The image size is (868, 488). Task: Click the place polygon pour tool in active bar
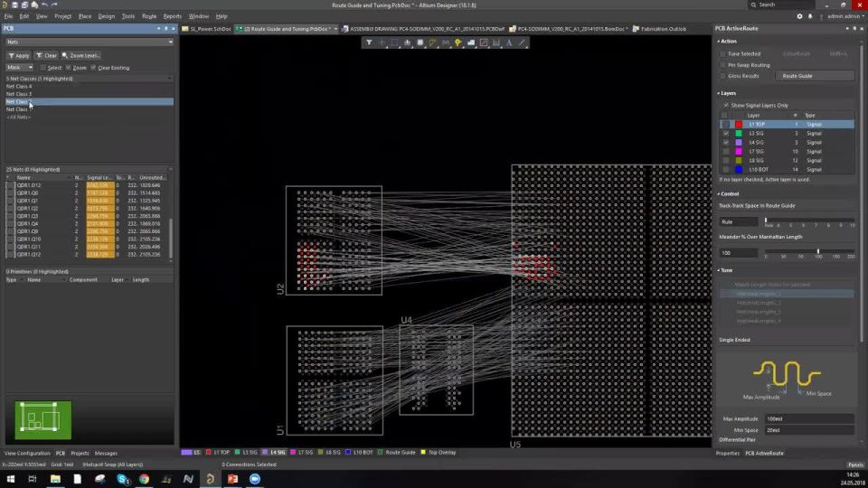pos(470,42)
